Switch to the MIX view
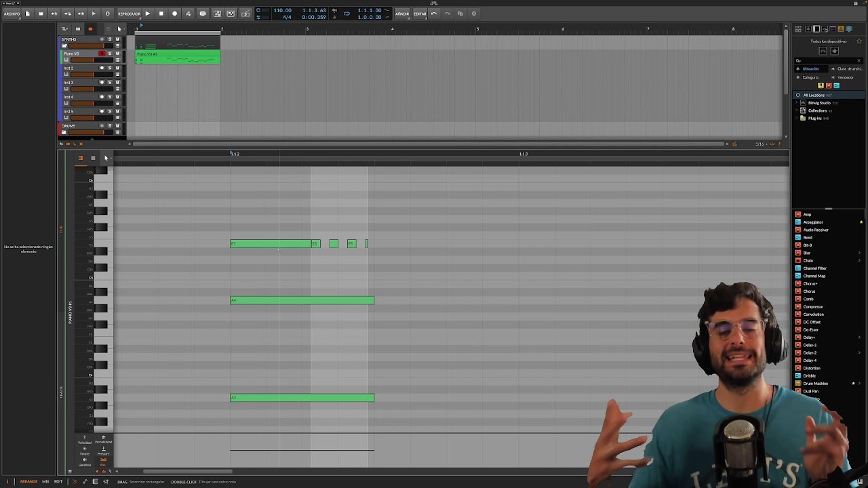Viewport: 868px width, 488px height. [45, 482]
